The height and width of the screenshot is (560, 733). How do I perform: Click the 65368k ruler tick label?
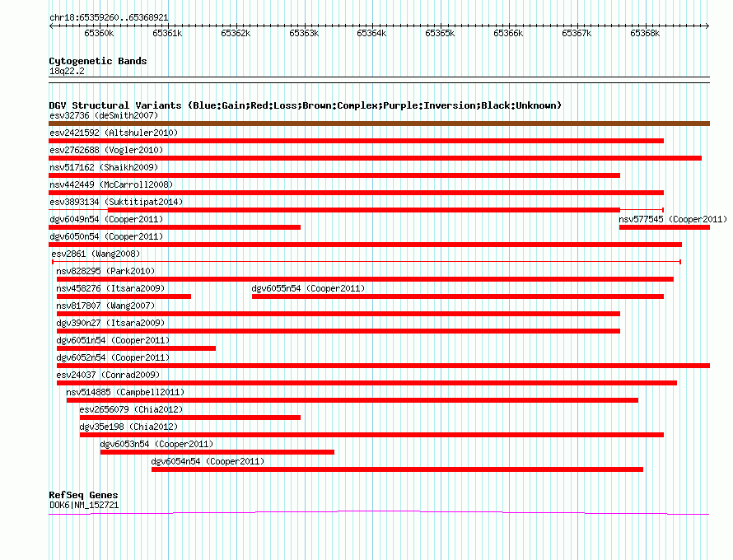tap(645, 33)
